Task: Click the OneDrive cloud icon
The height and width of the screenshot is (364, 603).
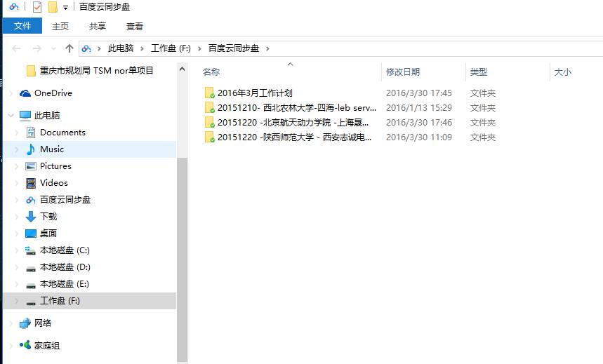Action: (x=25, y=93)
